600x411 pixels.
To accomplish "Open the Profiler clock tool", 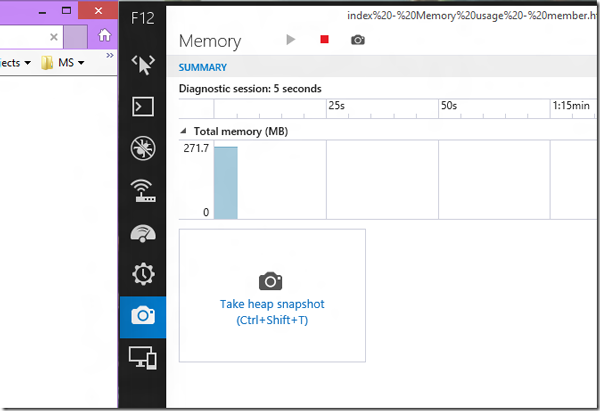I will [x=142, y=274].
